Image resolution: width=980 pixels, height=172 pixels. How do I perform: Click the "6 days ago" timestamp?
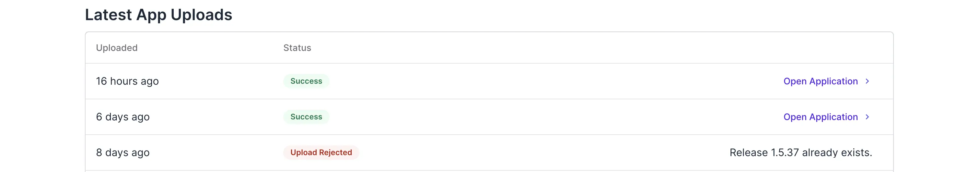(x=122, y=117)
